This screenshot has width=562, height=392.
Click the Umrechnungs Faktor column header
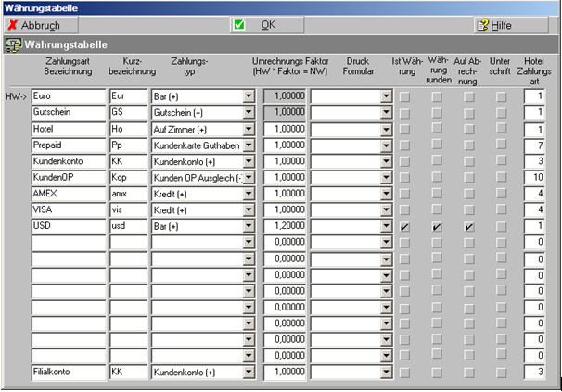click(290, 67)
